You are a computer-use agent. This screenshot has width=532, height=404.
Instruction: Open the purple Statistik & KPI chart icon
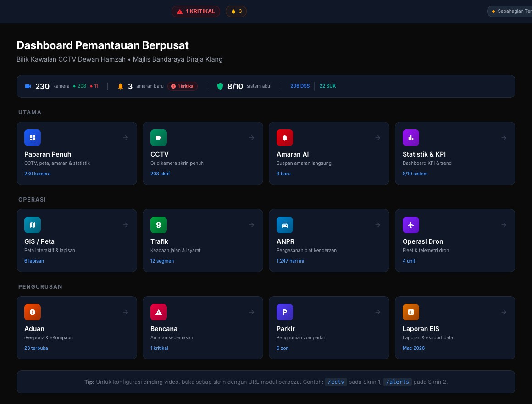[411, 138]
